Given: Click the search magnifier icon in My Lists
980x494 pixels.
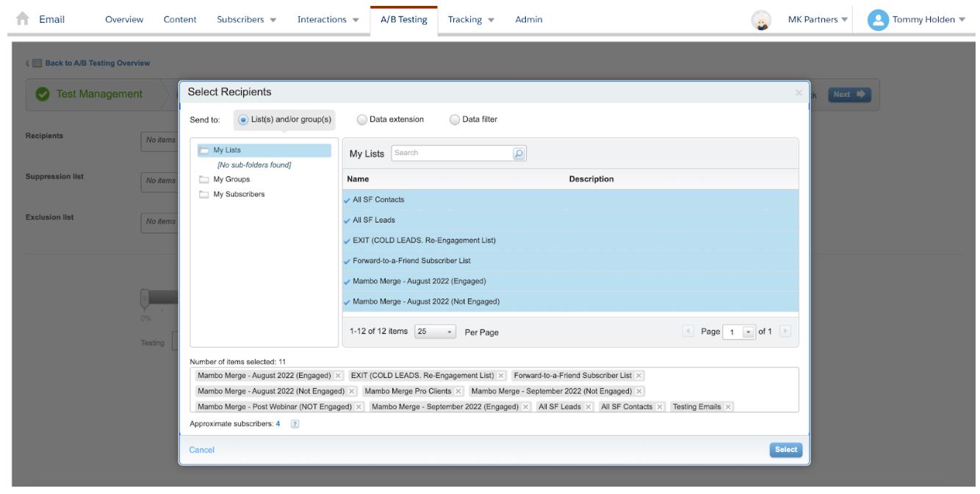Looking at the screenshot, I should coord(519,153).
